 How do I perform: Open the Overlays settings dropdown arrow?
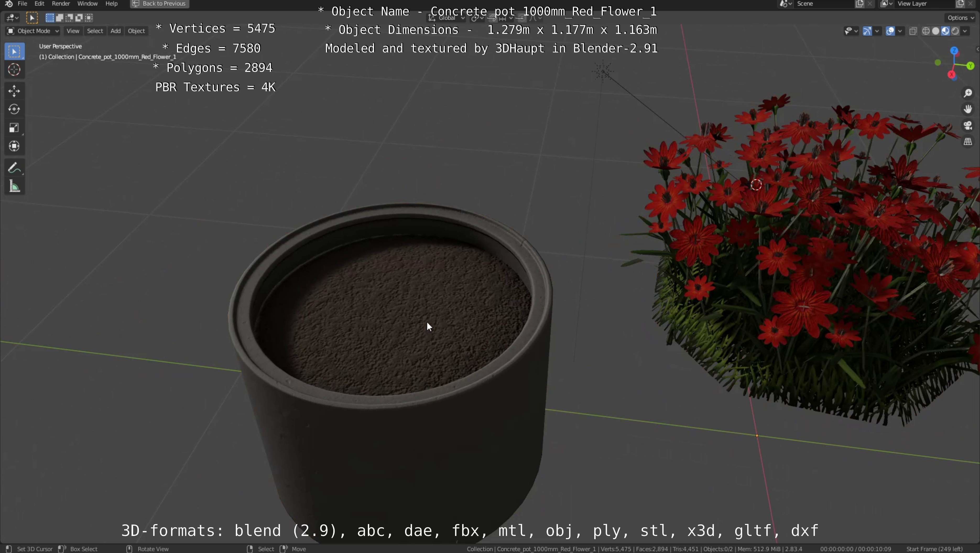click(x=900, y=31)
